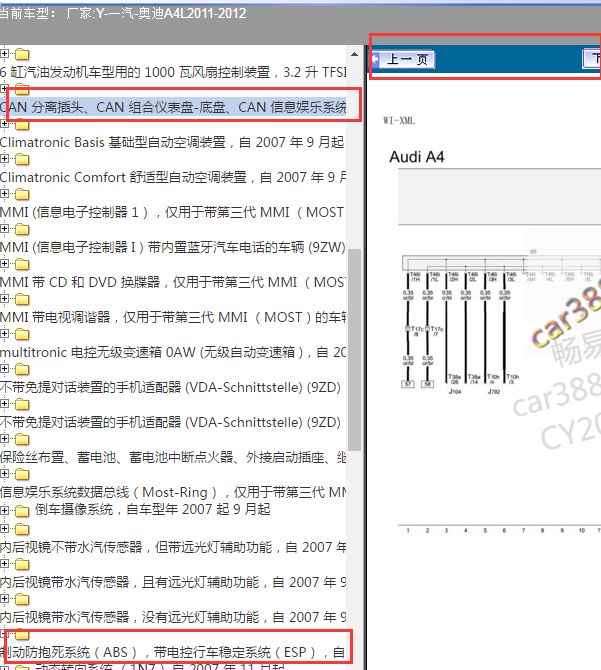Image resolution: width=601 pixels, height=670 pixels.
Task: Click folder icon of MMI 蓝牙汽车电话 (9ZW) entry
Action: point(22,230)
